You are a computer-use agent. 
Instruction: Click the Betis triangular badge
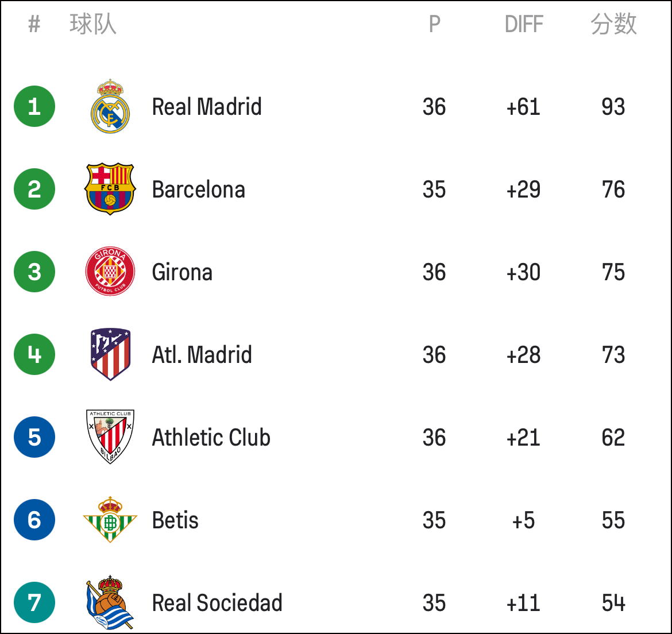point(110,520)
